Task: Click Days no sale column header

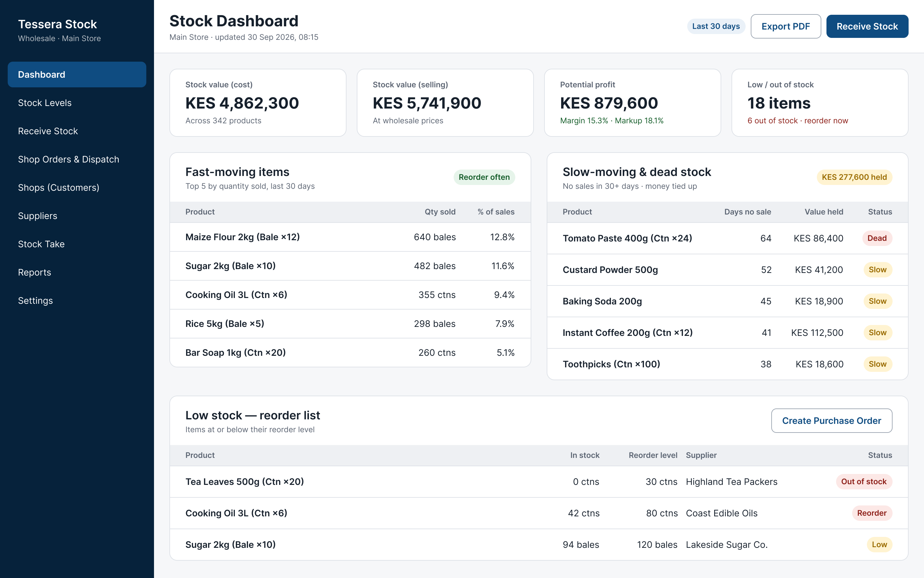Action: coord(748,212)
